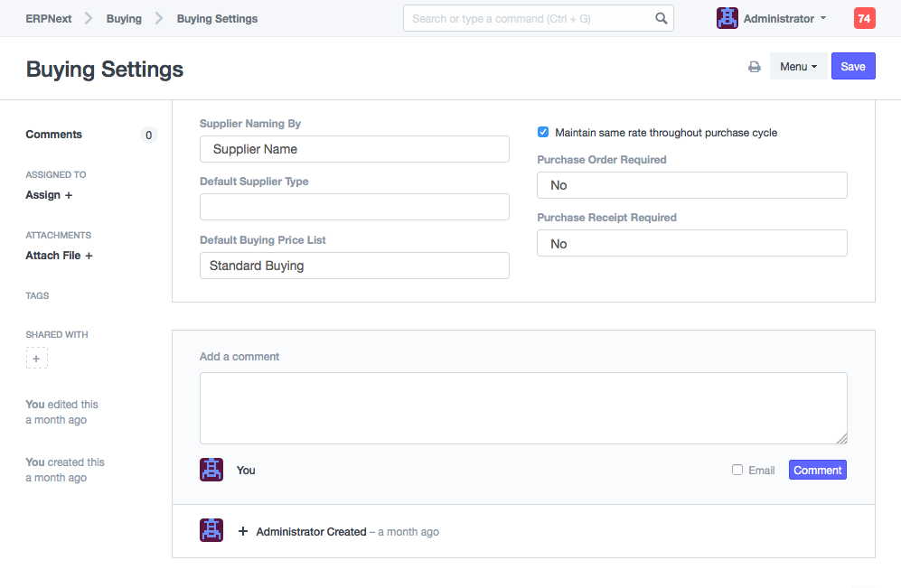Click the print icon

[754, 67]
